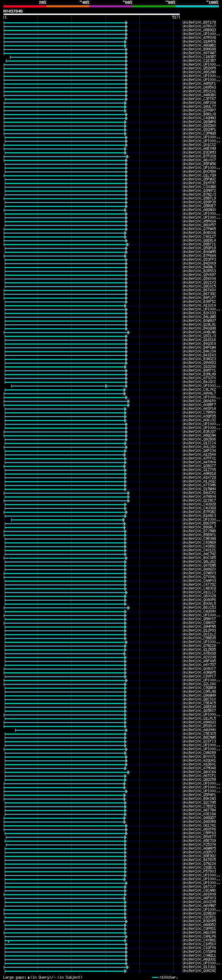Select hit label UniRef100_Q5ZKP5

[x=199, y=68]
